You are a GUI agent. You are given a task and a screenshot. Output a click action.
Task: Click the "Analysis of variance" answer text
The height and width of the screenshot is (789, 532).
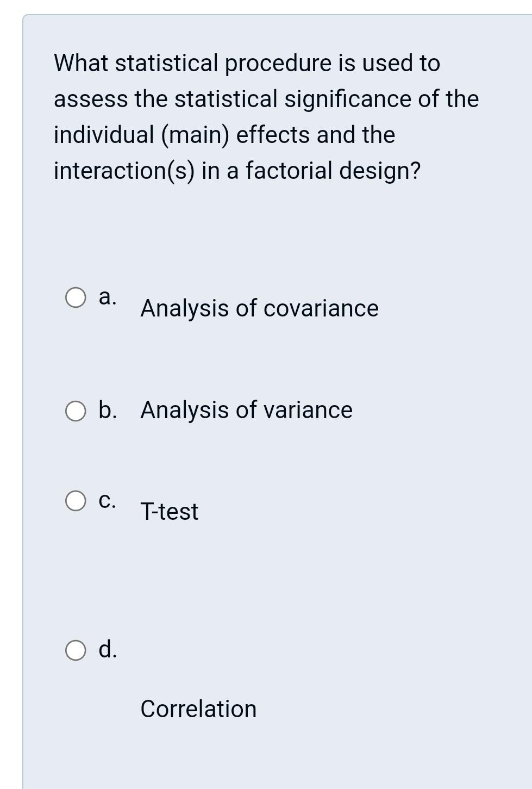coord(246,410)
